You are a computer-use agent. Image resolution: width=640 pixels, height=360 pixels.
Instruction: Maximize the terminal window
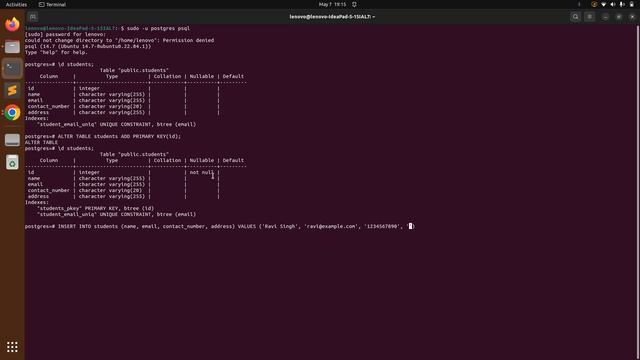[x=619, y=17]
